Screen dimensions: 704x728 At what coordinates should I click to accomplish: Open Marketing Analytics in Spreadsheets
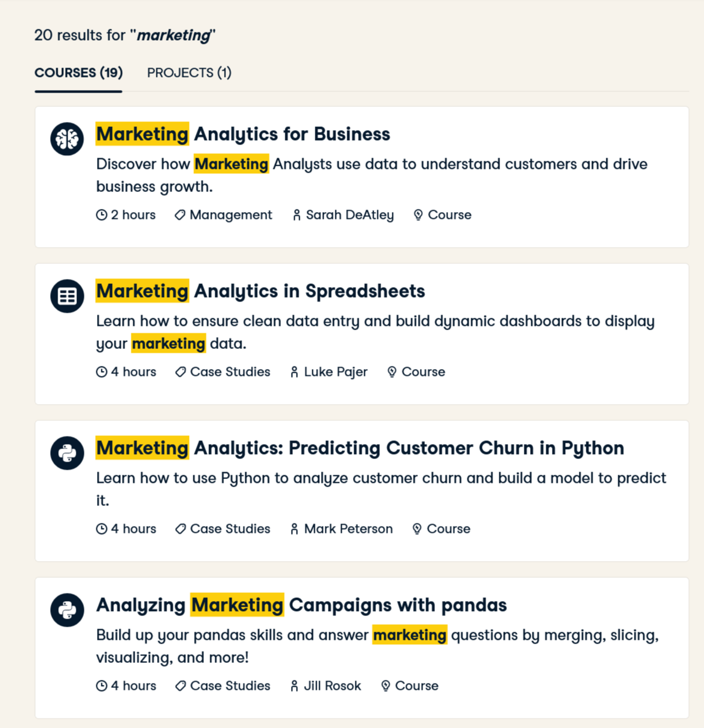point(260,291)
